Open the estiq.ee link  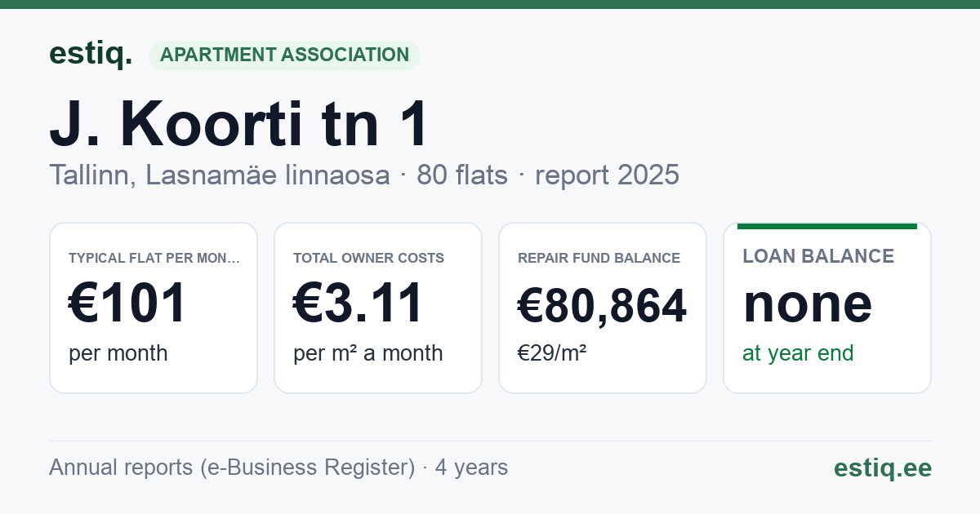click(x=883, y=468)
